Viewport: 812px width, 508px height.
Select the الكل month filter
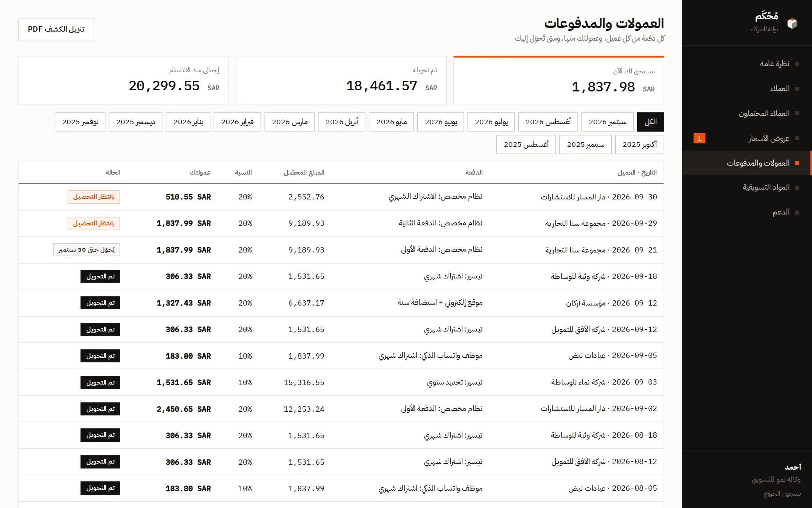point(650,122)
